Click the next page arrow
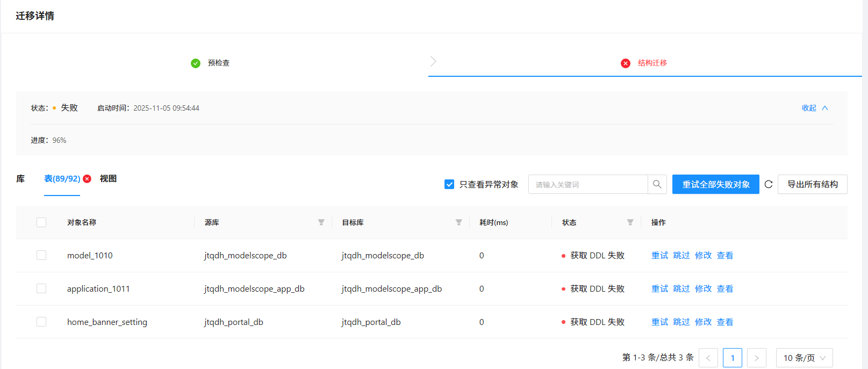This screenshot has width=868, height=369. 756,358
